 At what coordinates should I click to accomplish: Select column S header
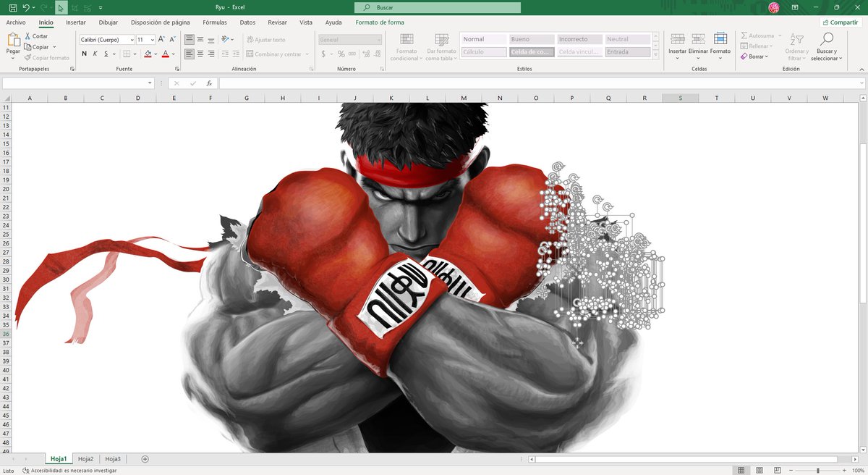(x=680, y=98)
